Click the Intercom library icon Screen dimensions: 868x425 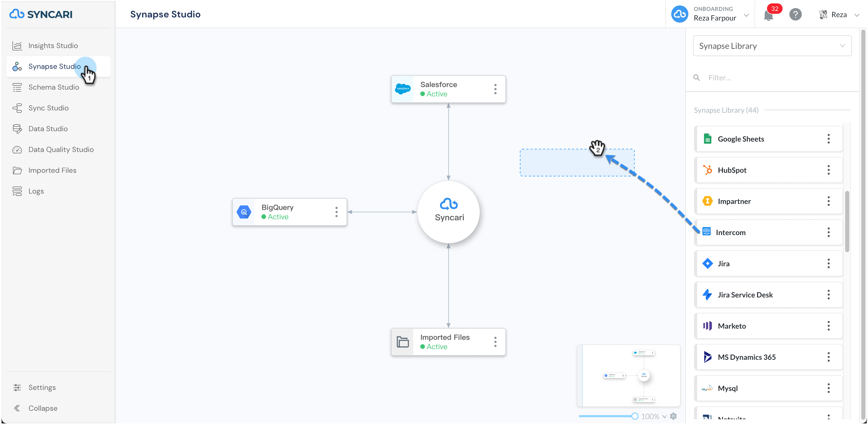pyautogui.click(x=707, y=231)
